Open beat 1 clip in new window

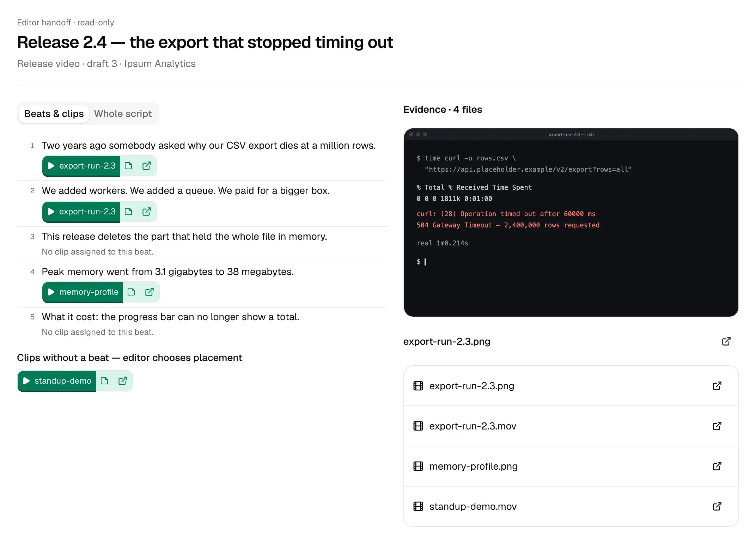[x=147, y=166]
